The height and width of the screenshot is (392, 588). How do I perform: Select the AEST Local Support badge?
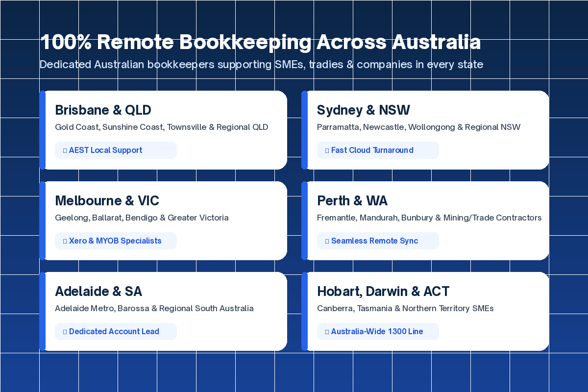[116, 150]
